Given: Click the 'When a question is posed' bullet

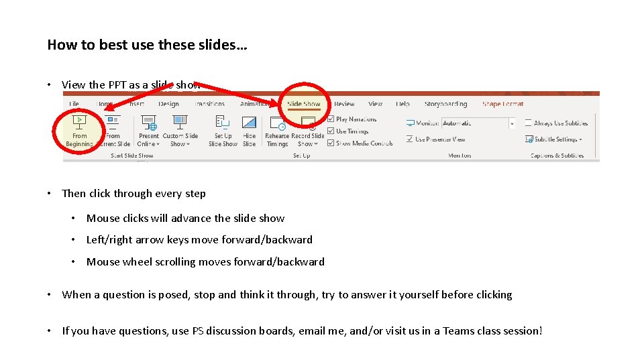Looking at the screenshot, I should (286, 295).
